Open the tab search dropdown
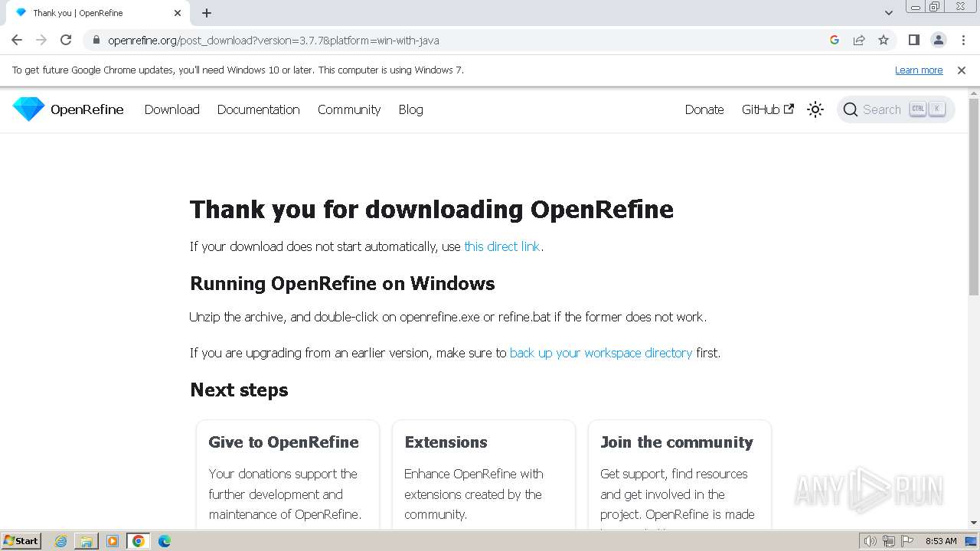The height and width of the screenshot is (551, 980). pos(889,13)
